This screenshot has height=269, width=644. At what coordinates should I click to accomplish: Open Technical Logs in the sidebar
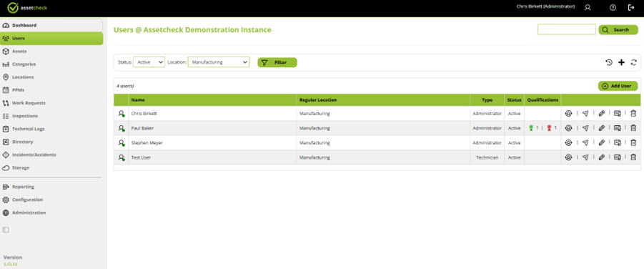coord(51,129)
